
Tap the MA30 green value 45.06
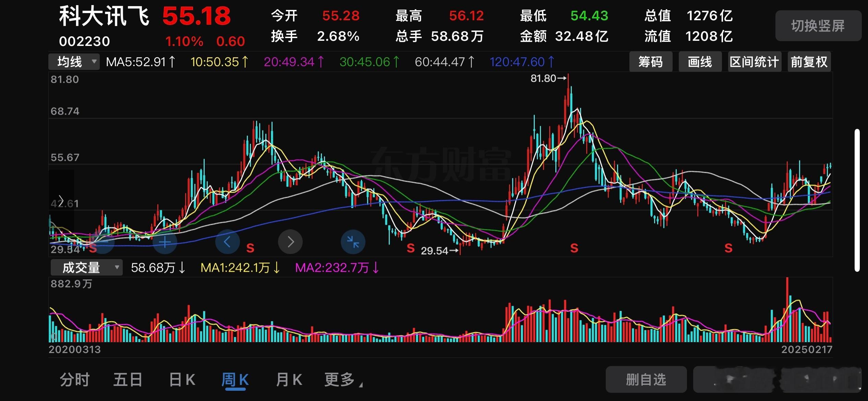[370, 62]
